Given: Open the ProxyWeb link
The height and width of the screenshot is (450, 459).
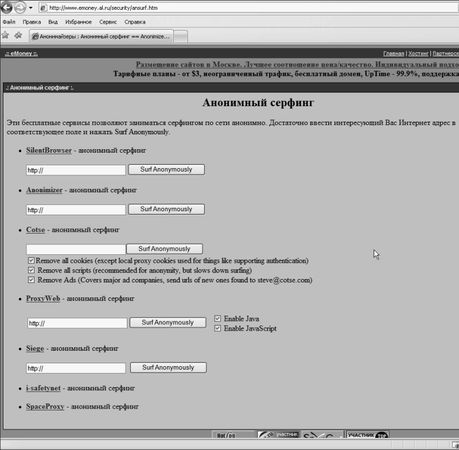Looking at the screenshot, I should click(x=43, y=298).
